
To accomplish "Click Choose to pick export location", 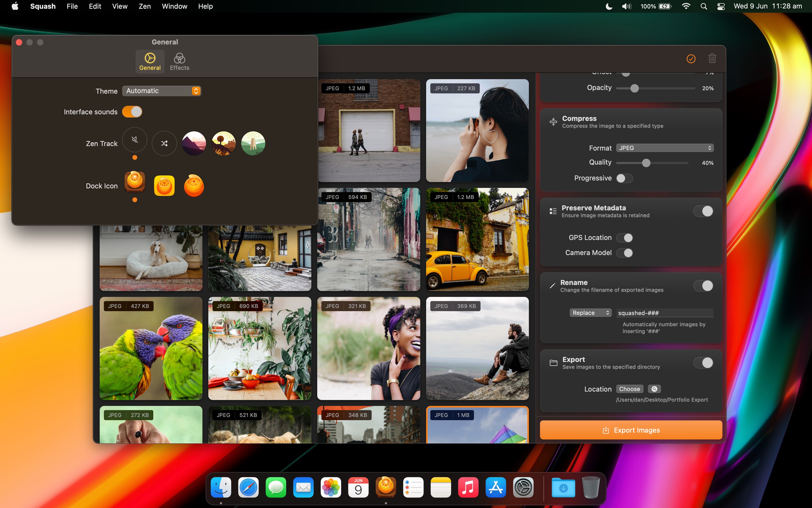I will click(629, 389).
